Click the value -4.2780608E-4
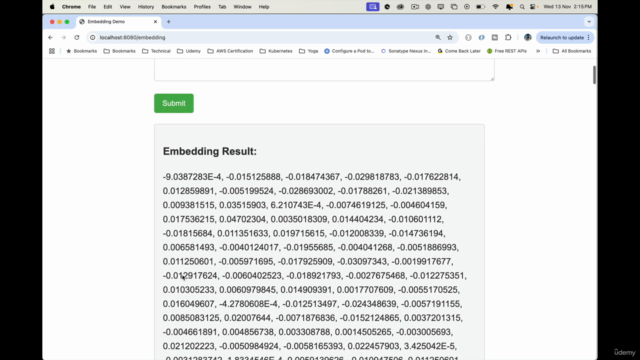Image resolution: width=640 pixels, height=360 pixels. pyautogui.click(x=249, y=304)
